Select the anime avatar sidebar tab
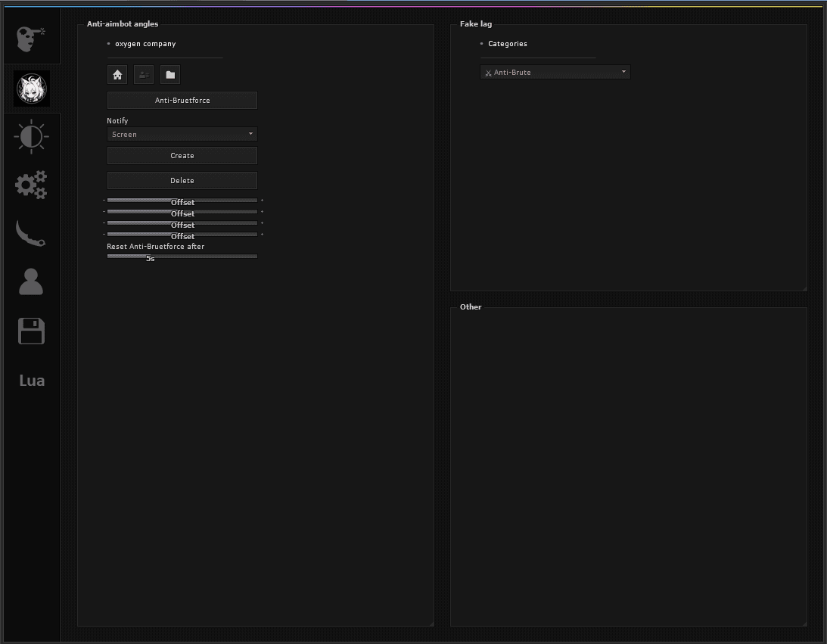The image size is (827, 644). pos(32,88)
